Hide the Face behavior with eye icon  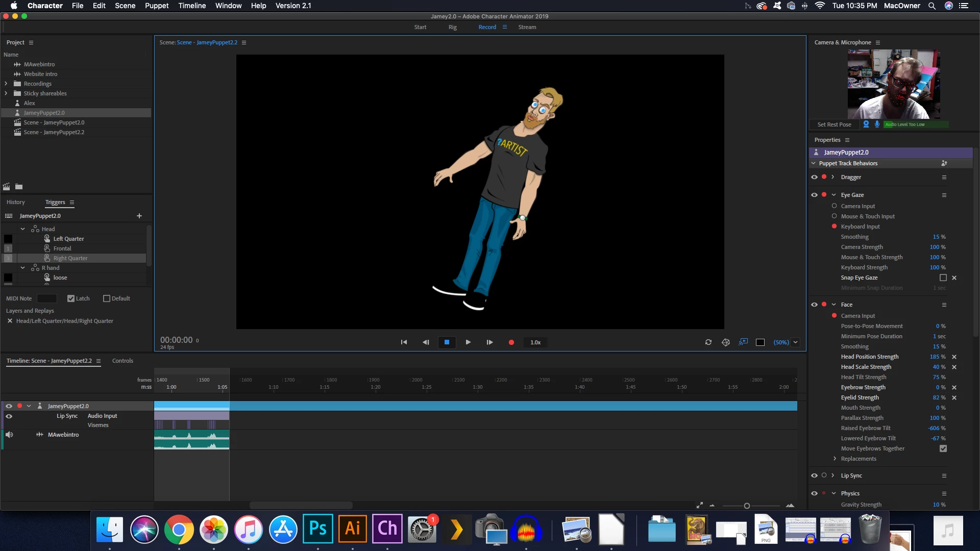click(x=814, y=305)
